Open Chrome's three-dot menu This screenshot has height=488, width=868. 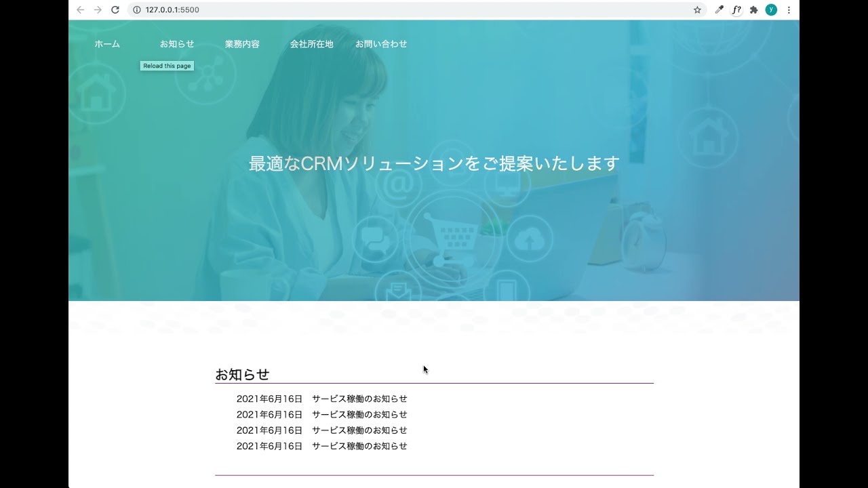(x=789, y=9)
